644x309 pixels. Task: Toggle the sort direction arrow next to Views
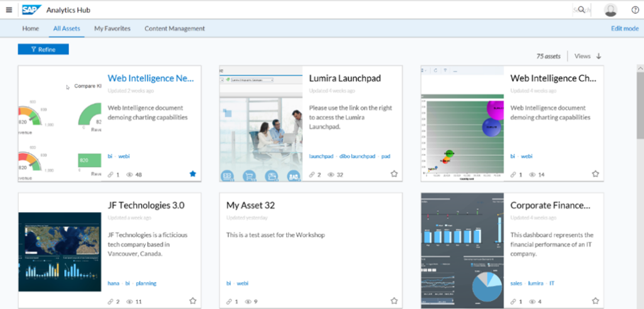tap(599, 57)
